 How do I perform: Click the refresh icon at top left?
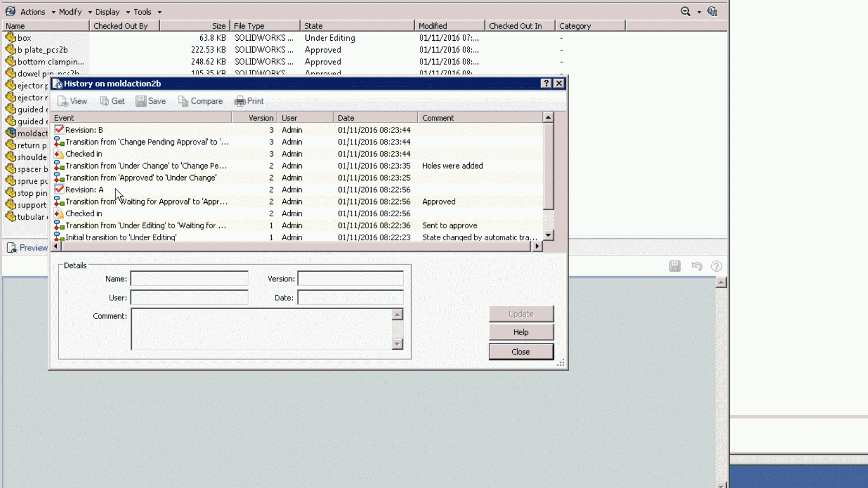10,11
